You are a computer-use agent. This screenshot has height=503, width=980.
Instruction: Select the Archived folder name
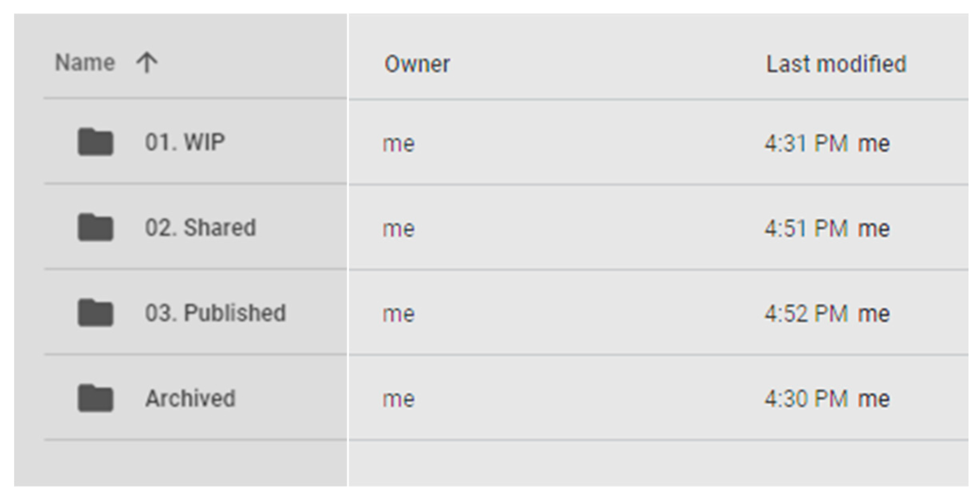[190, 398]
